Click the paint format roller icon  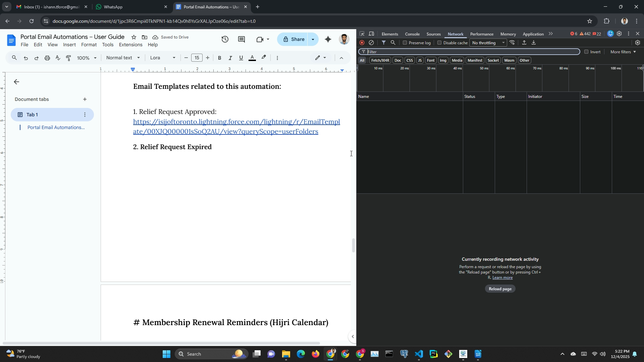point(68,58)
